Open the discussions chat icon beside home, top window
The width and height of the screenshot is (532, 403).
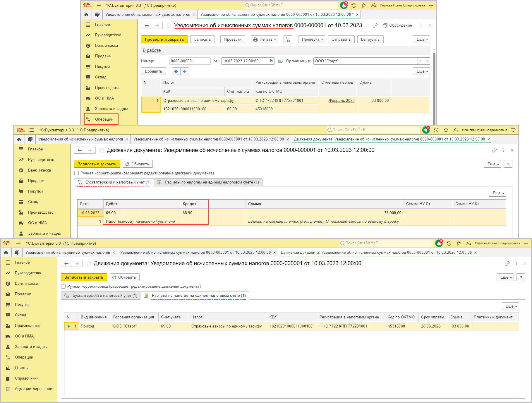point(97,15)
